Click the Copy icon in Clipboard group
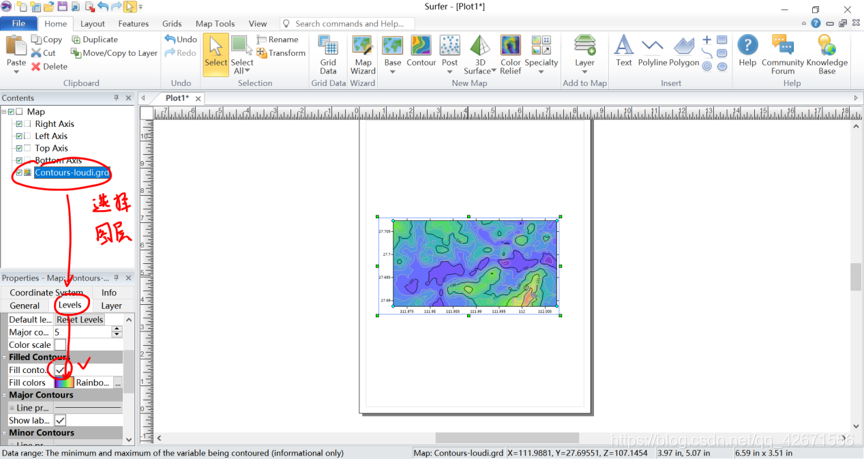The image size is (864, 459). (x=36, y=39)
